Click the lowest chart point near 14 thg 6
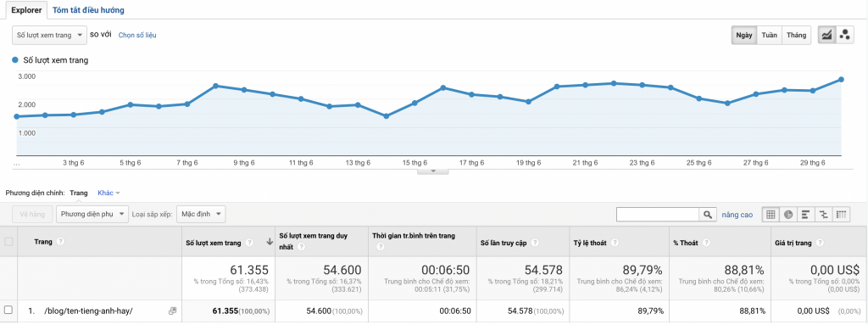Screen dimensions: 868x325 coord(387,116)
